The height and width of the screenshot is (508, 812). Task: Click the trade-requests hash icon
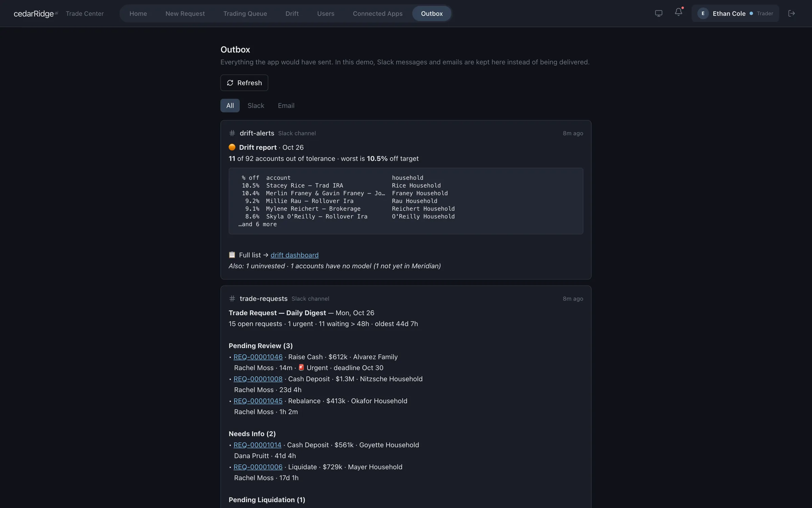pos(232,299)
